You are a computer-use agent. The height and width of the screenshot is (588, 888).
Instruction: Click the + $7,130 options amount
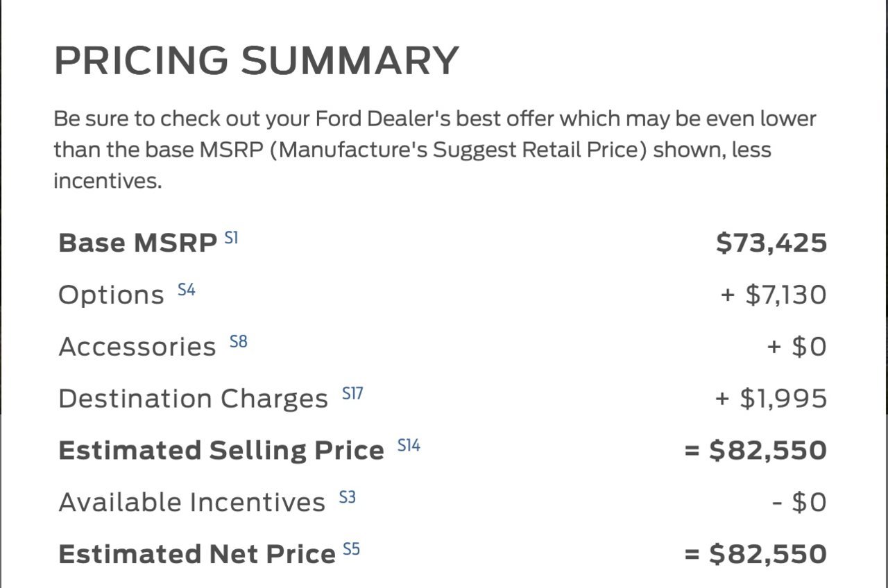tap(774, 295)
